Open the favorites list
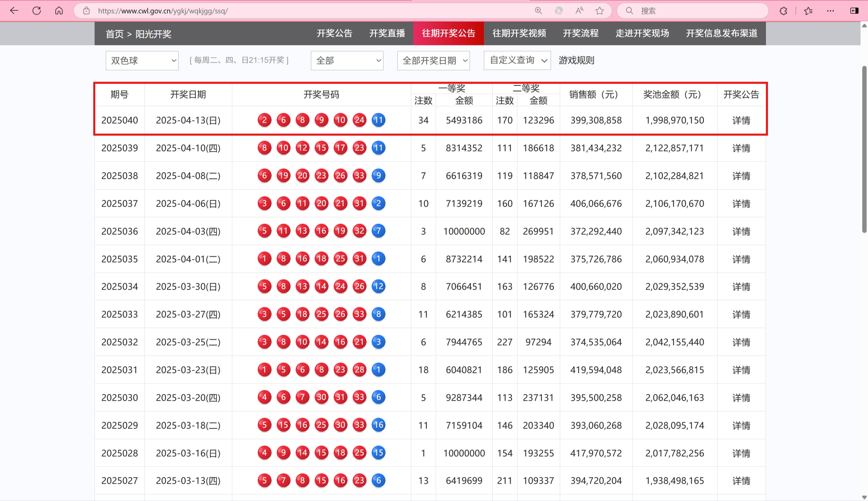The width and height of the screenshot is (868, 501). click(808, 11)
